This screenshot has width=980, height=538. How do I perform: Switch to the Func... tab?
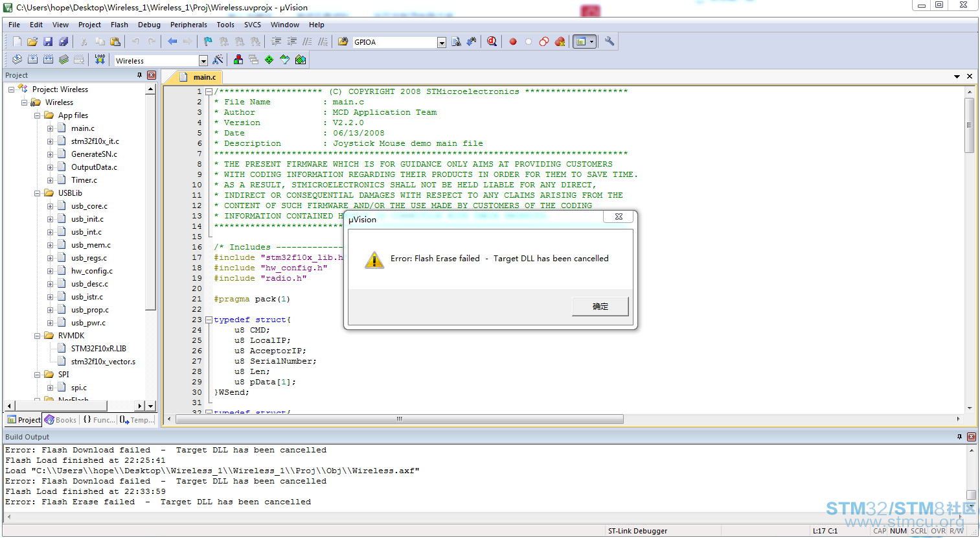coord(99,420)
